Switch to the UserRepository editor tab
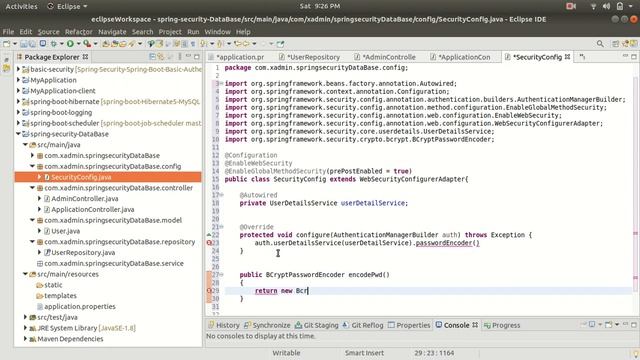640x360 pixels. click(309, 57)
